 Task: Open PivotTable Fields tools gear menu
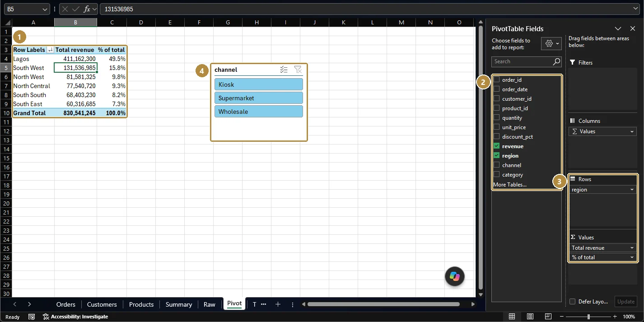point(551,44)
